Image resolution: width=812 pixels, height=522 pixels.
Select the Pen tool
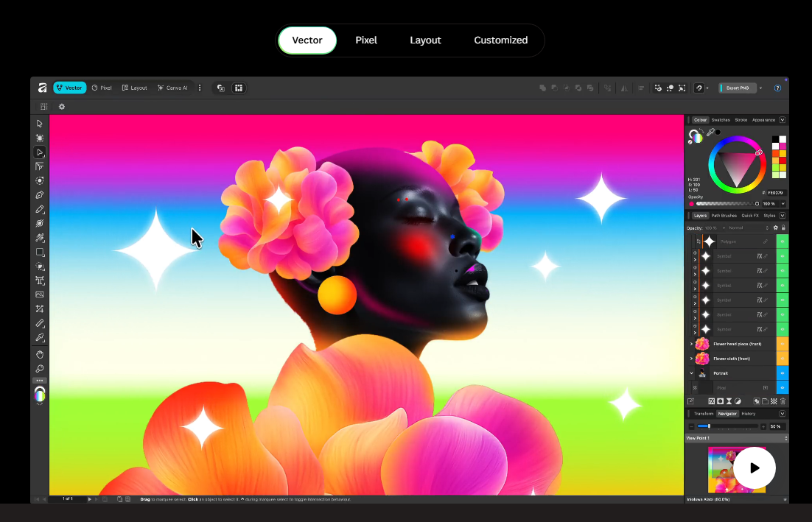pyautogui.click(x=39, y=194)
